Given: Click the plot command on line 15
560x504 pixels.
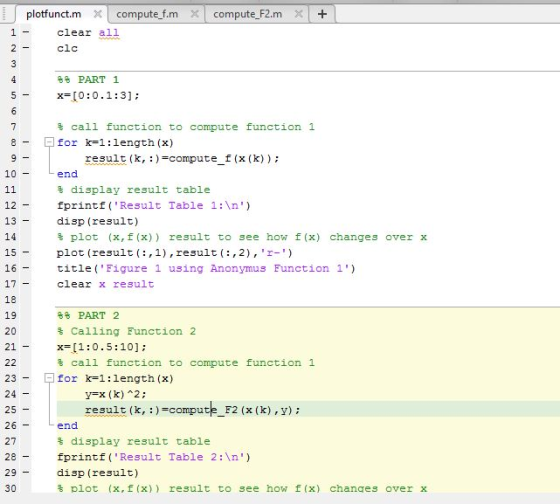Looking at the screenshot, I should pyautogui.click(x=175, y=253).
